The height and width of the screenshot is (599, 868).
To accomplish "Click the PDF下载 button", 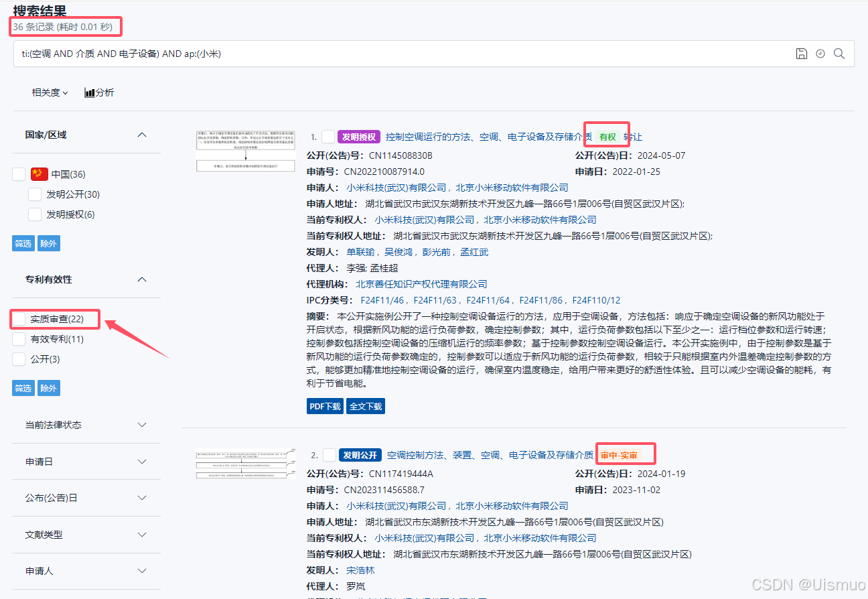I will coord(325,406).
